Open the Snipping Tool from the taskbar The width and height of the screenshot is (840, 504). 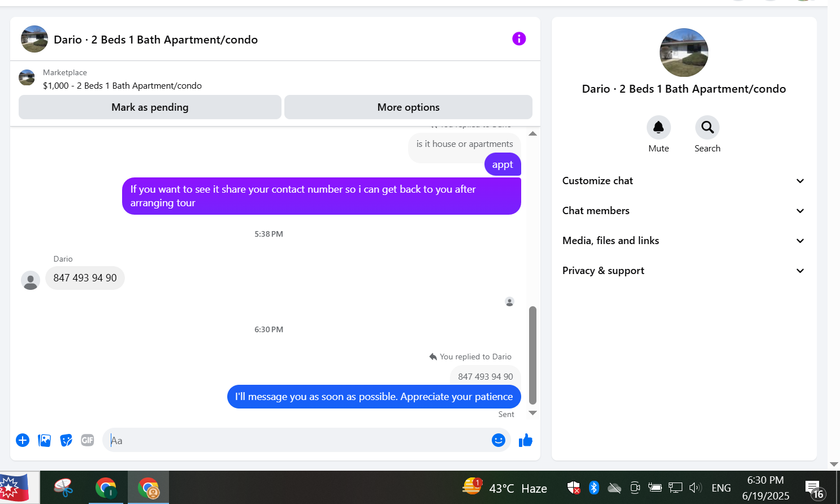tap(63, 488)
